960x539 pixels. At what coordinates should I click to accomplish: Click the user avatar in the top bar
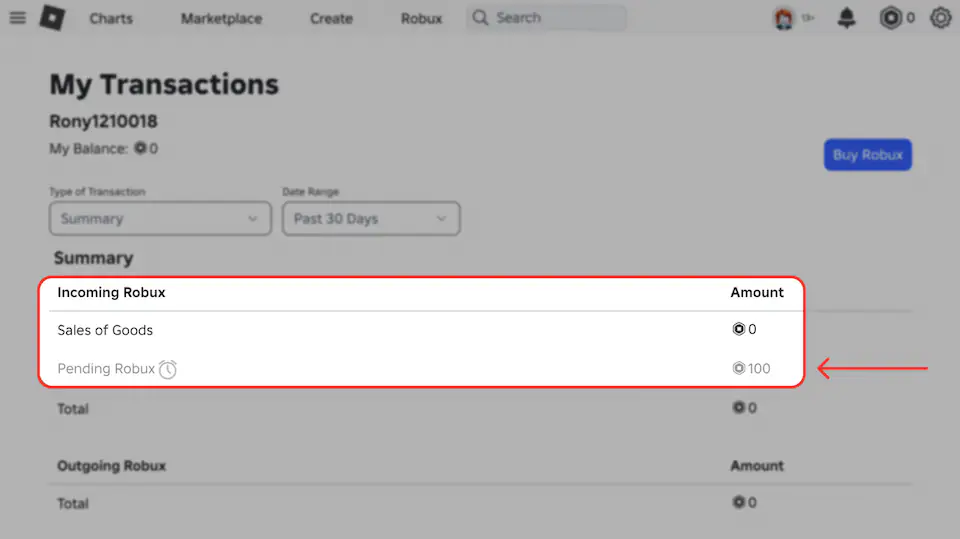pyautogui.click(x=784, y=18)
